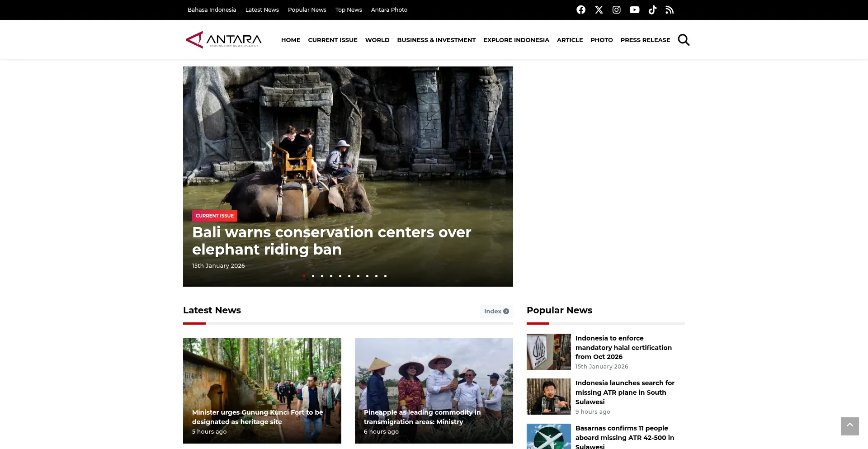This screenshot has width=868, height=449.
Task: Select the first carousel dot
Action: tap(304, 276)
